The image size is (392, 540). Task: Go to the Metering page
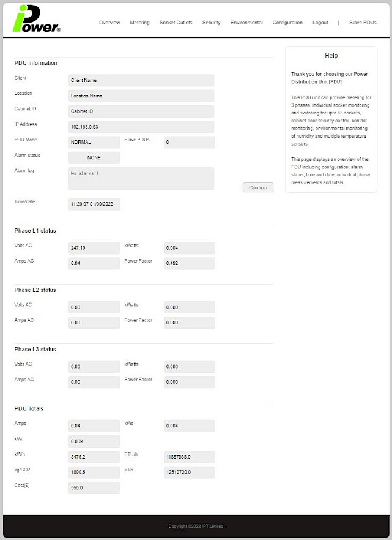[x=139, y=23]
